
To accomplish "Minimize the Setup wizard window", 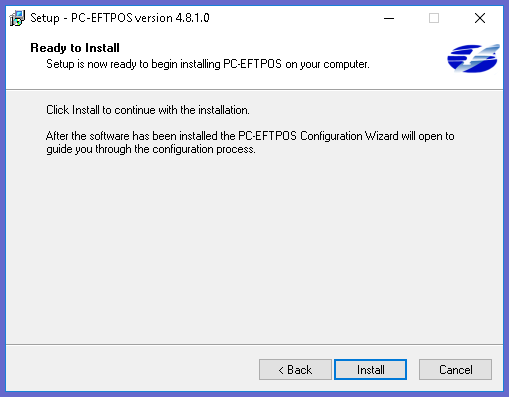I will [x=389, y=18].
